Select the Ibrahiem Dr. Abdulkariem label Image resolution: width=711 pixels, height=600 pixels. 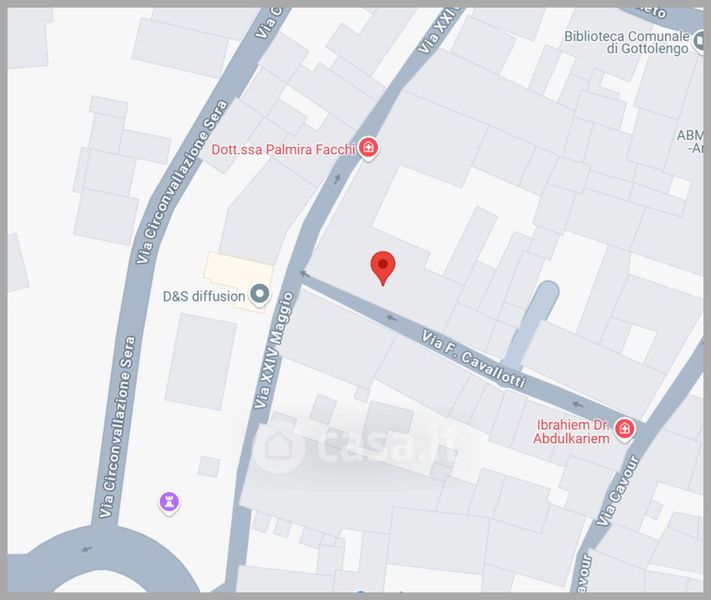point(572,431)
